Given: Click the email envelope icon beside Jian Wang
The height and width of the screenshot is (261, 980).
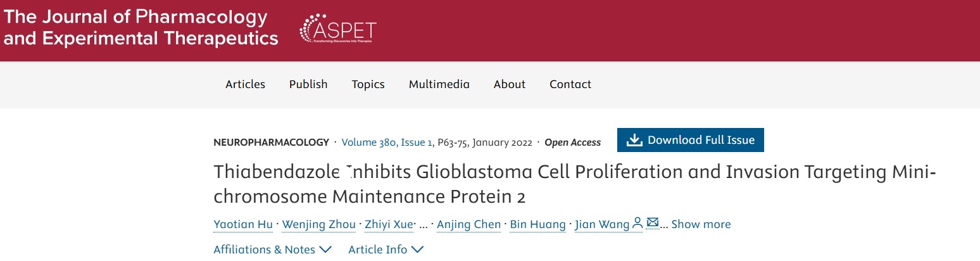Looking at the screenshot, I should pyautogui.click(x=653, y=223).
